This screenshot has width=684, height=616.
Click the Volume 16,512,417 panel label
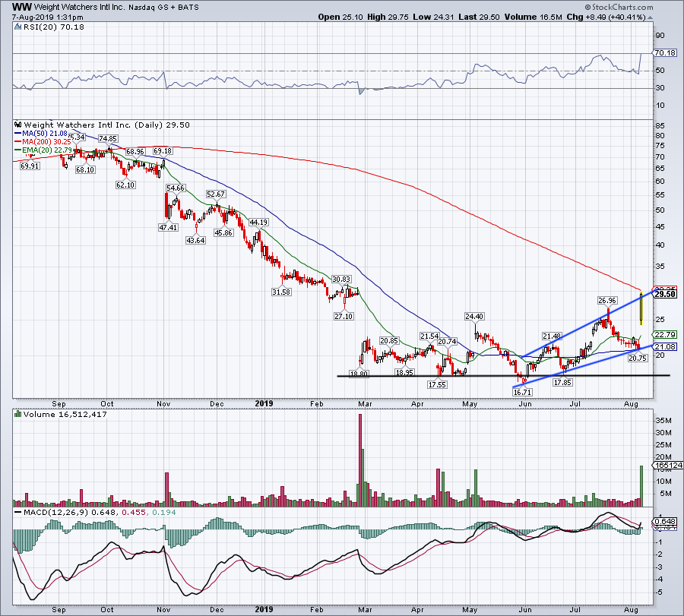[x=65, y=414]
